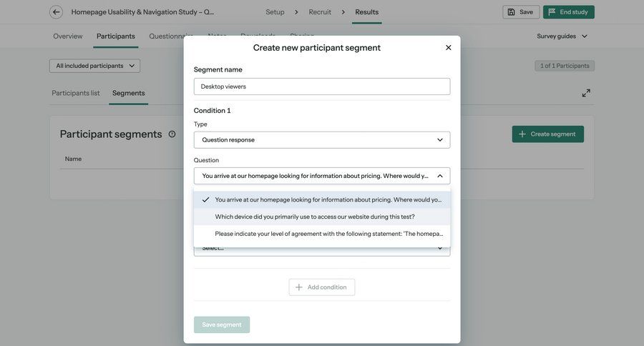Switch to the Participants list tab
Screen dimensions: 644x346
(x=76, y=93)
